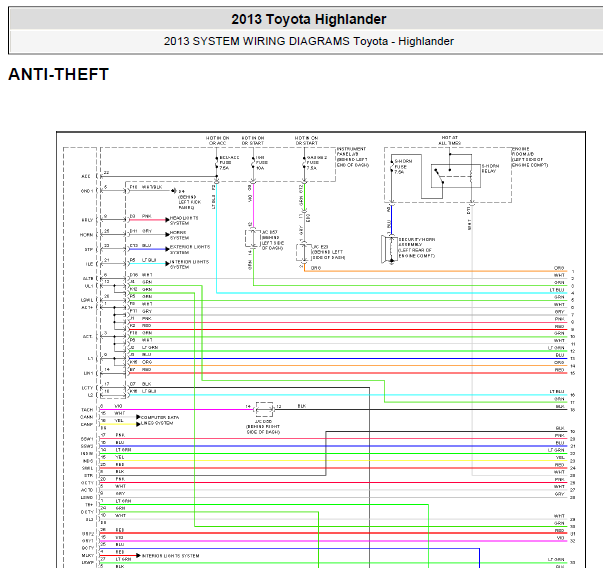
Task: Click the "GAUGE 2 FUSE 7.5A" label
Action: [x=317, y=163]
